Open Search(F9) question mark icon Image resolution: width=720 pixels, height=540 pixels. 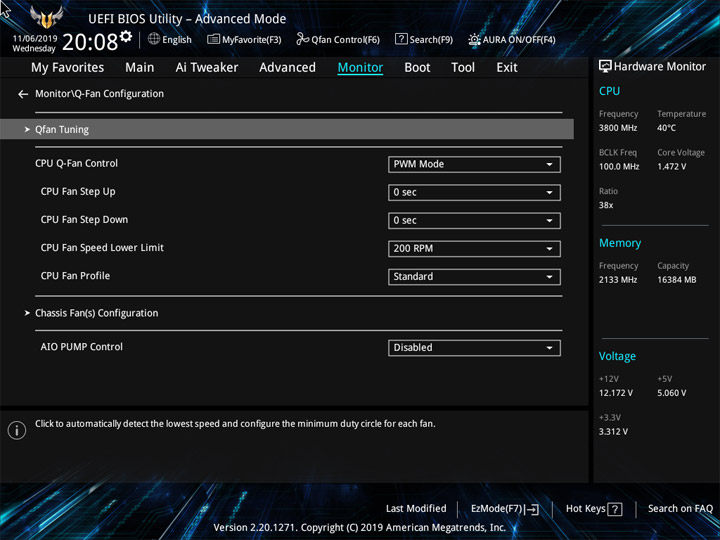click(x=401, y=39)
